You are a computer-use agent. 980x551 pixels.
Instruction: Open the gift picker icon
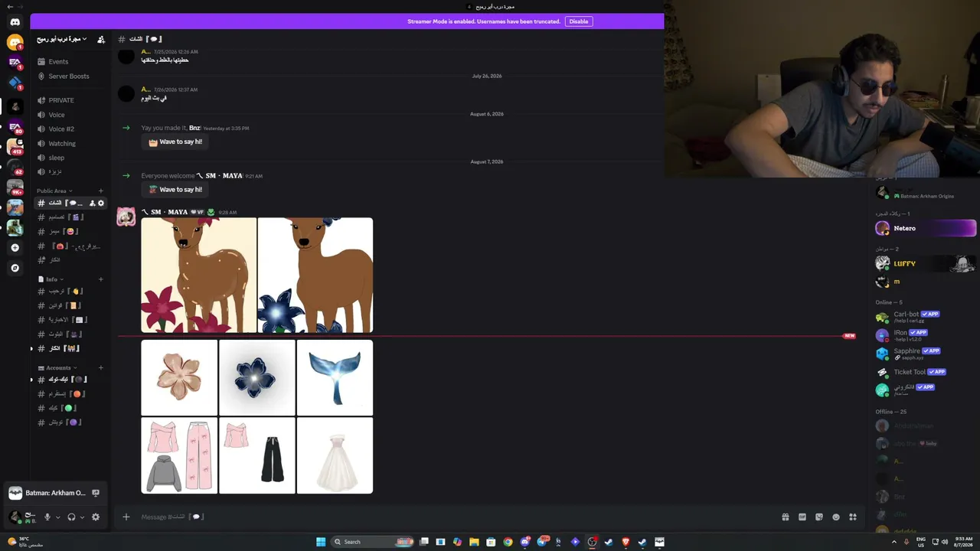coord(786,517)
